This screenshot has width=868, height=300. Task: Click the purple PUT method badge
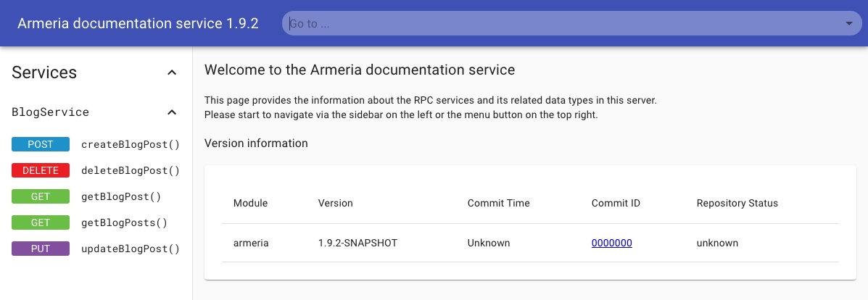coord(41,249)
